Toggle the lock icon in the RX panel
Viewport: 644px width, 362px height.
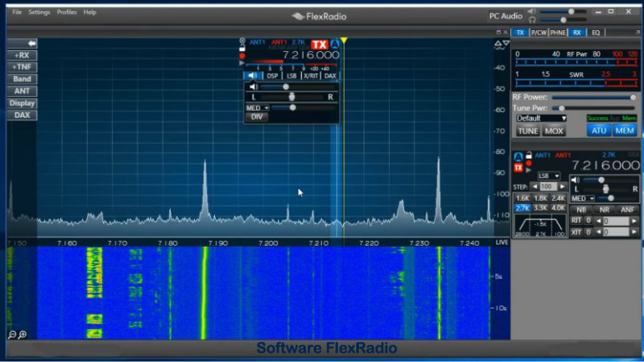529,155
